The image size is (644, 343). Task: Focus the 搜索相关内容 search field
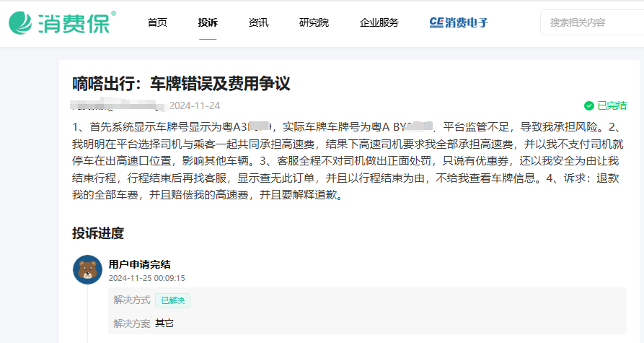(x=592, y=22)
